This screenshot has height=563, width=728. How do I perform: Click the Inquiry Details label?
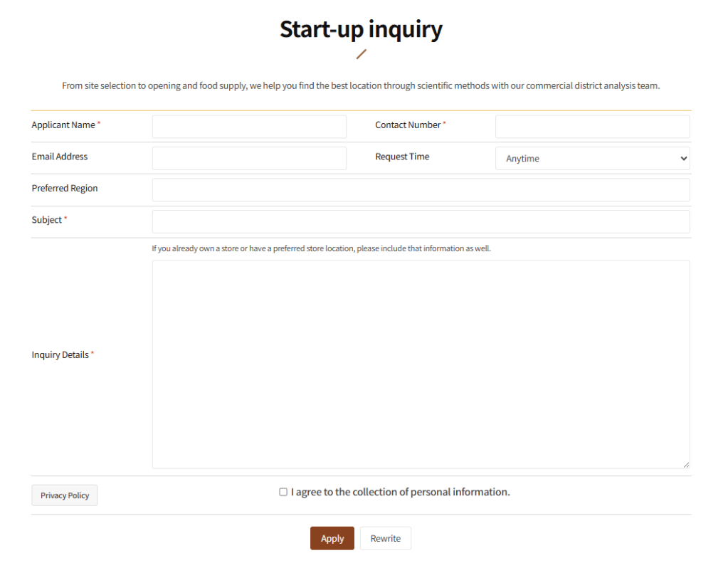coord(60,354)
